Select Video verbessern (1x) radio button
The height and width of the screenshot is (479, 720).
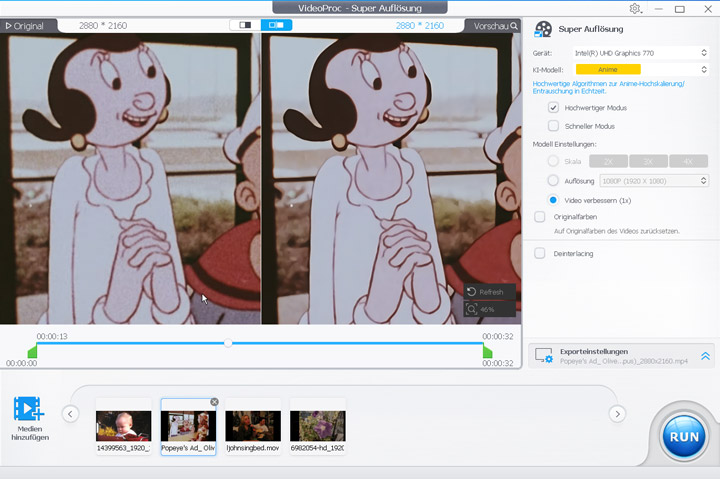[x=553, y=200]
